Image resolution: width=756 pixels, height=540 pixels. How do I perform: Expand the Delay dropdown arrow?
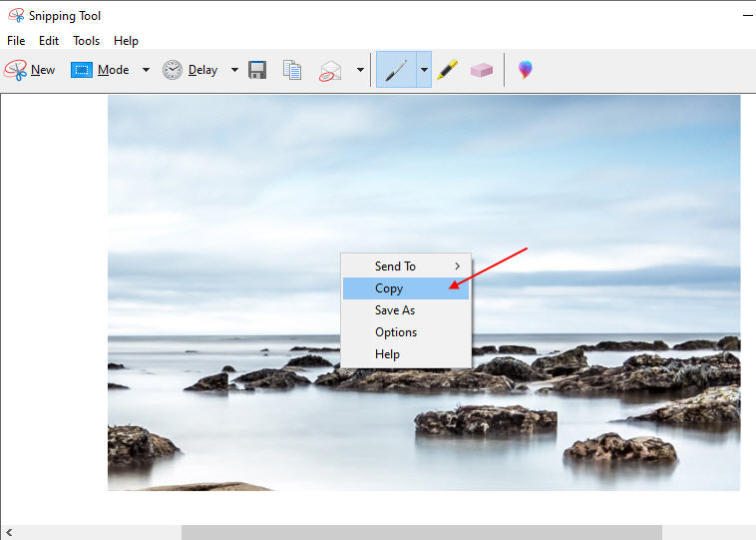234,70
